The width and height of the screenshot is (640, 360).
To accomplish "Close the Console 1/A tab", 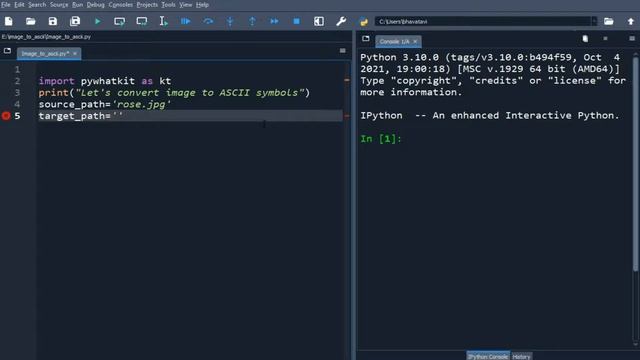I will tap(415, 42).
